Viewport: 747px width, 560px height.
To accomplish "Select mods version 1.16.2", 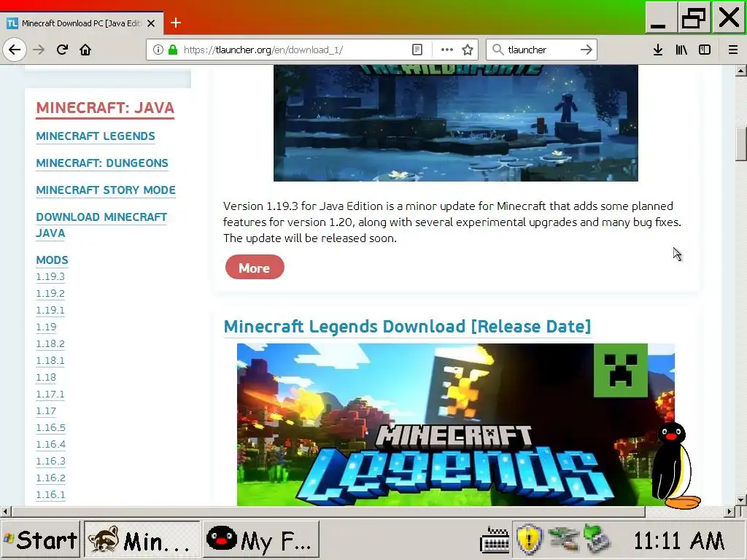I will [51, 478].
